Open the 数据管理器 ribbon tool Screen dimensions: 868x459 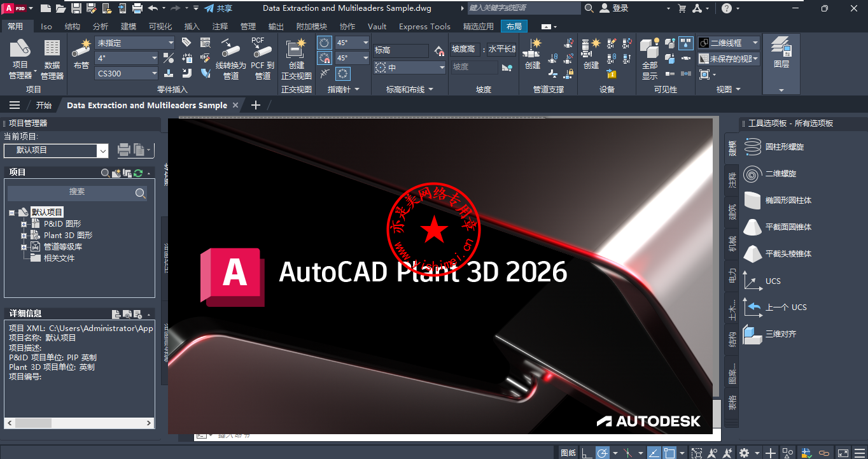52,58
